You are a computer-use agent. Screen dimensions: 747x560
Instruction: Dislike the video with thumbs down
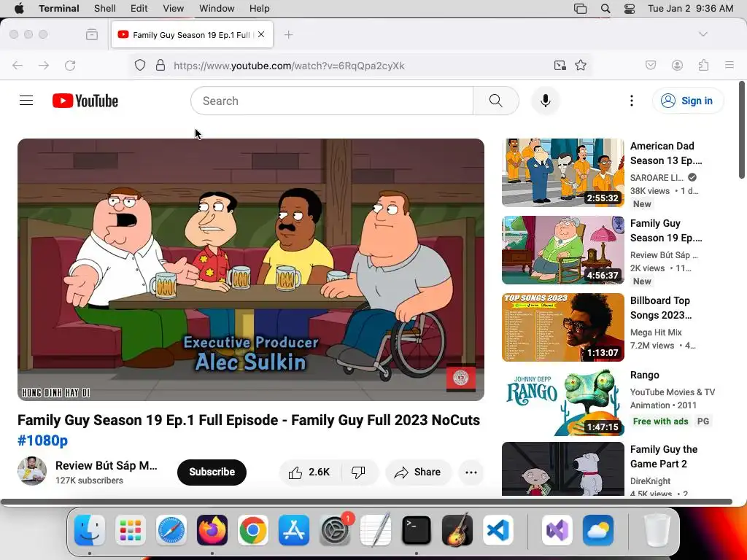click(x=358, y=472)
